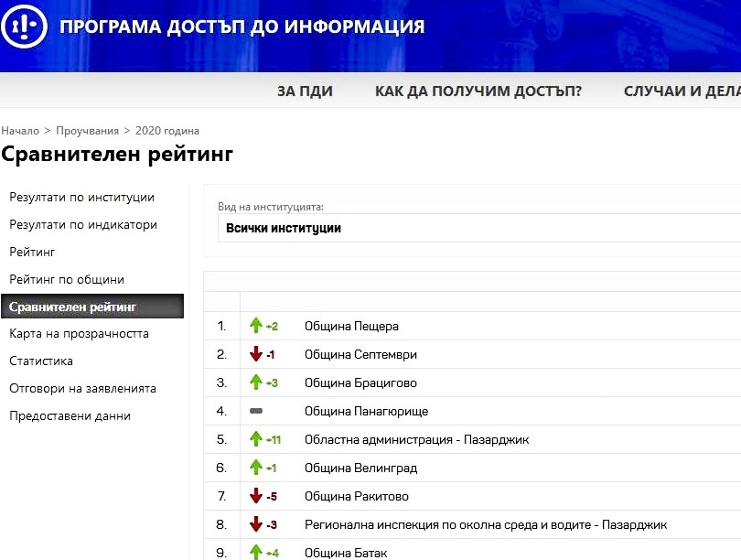
Task: Click Регионална инспекция по околна среда name
Action: pos(486,524)
